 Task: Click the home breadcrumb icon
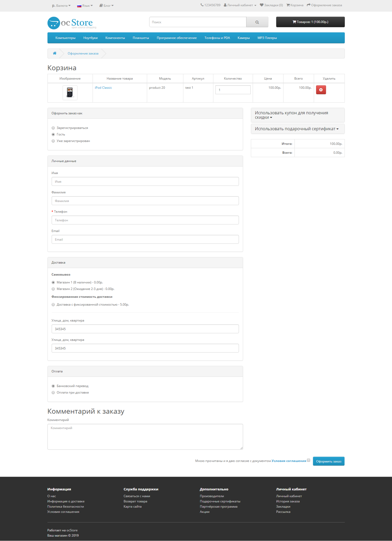pyautogui.click(x=55, y=53)
